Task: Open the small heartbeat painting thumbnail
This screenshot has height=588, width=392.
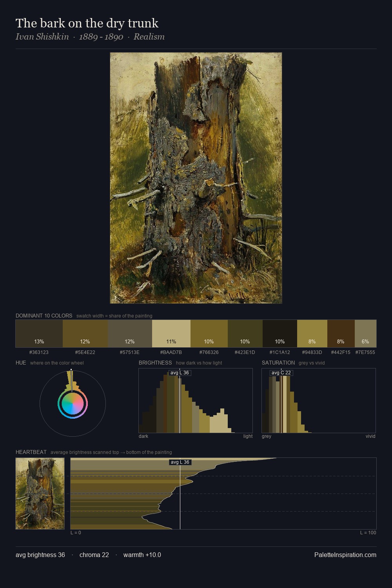Action: click(x=40, y=494)
